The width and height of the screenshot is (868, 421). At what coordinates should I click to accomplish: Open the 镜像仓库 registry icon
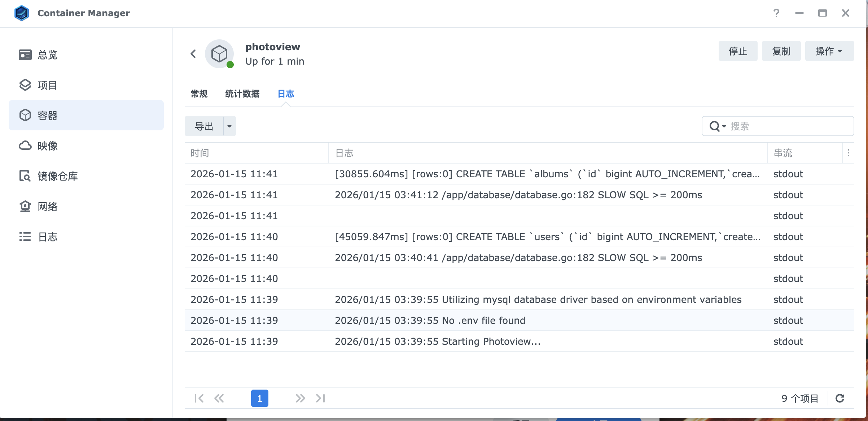25,176
